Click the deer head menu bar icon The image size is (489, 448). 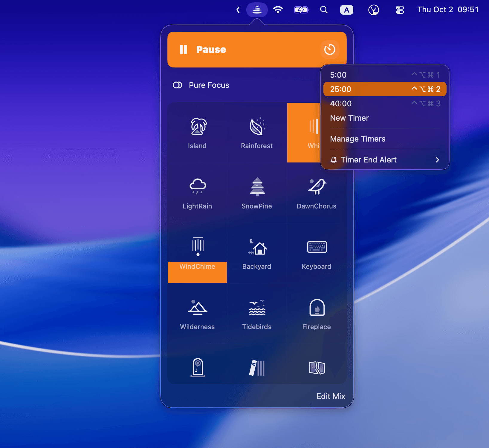tap(374, 10)
